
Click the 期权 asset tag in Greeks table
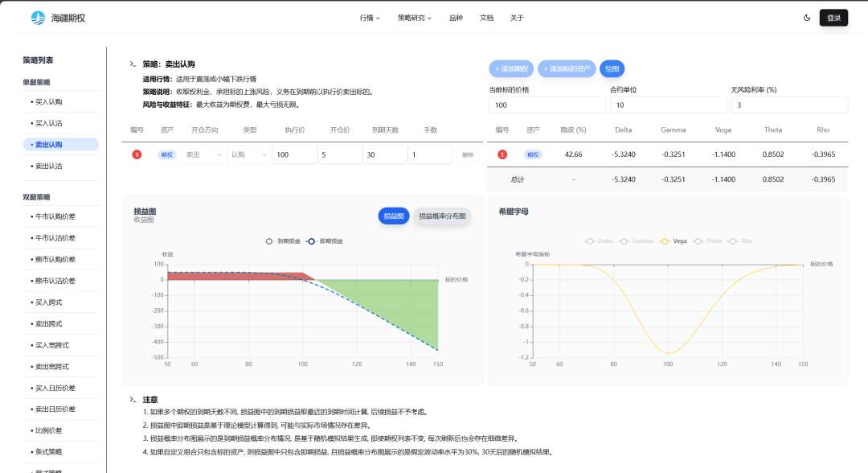pyautogui.click(x=533, y=154)
